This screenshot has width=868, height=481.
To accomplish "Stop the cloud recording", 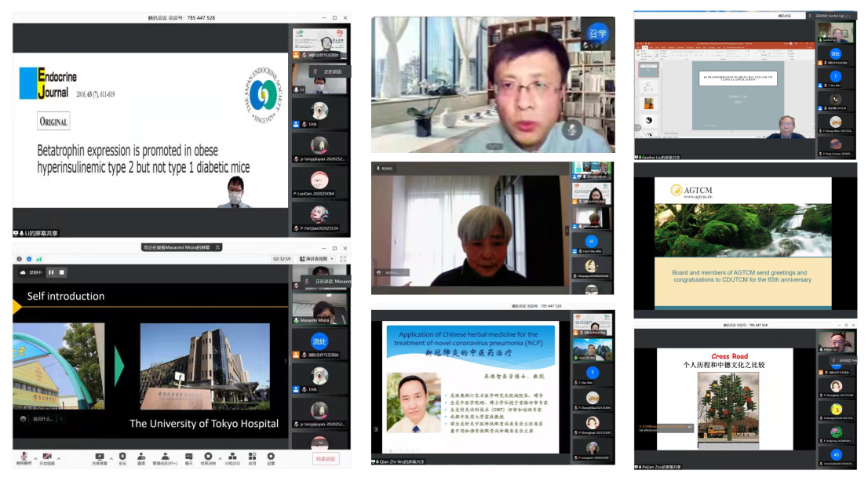I will [62, 272].
